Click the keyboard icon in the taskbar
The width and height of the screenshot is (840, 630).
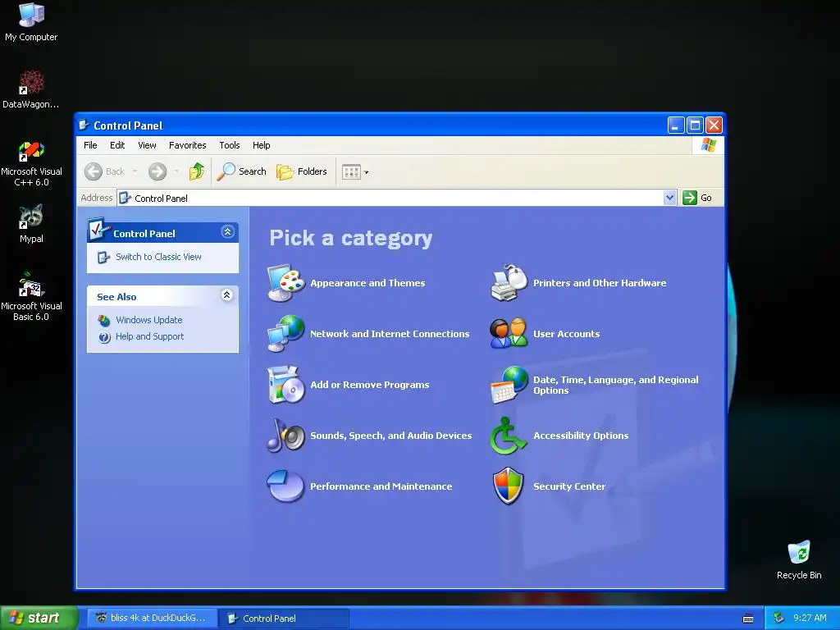point(748,619)
